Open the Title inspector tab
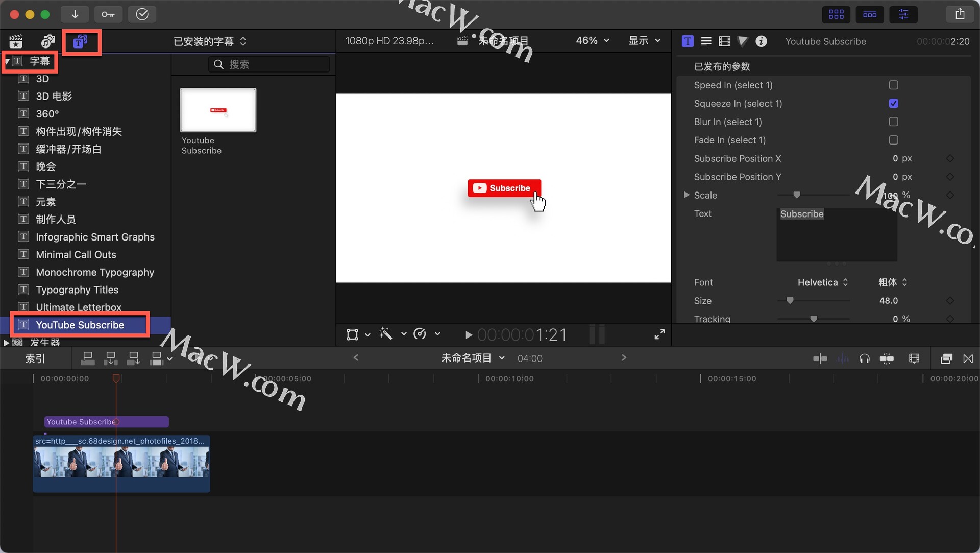The height and width of the screenshot is (553, 980). coord(688,41)
